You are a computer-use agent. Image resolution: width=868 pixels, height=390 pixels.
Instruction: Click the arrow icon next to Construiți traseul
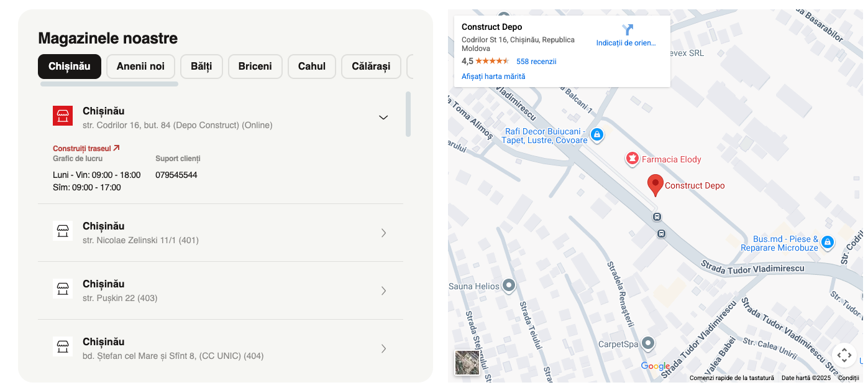tap(116, 148)
